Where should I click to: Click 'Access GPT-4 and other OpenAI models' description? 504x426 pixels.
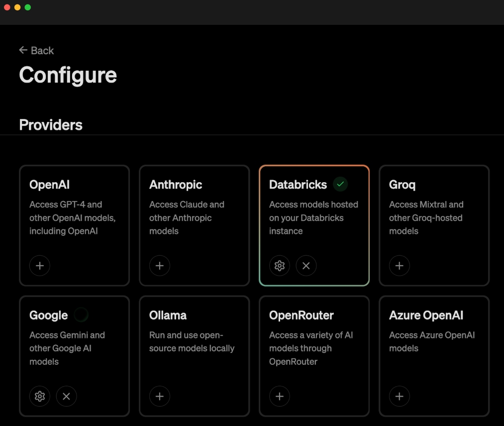coord(73,217)
